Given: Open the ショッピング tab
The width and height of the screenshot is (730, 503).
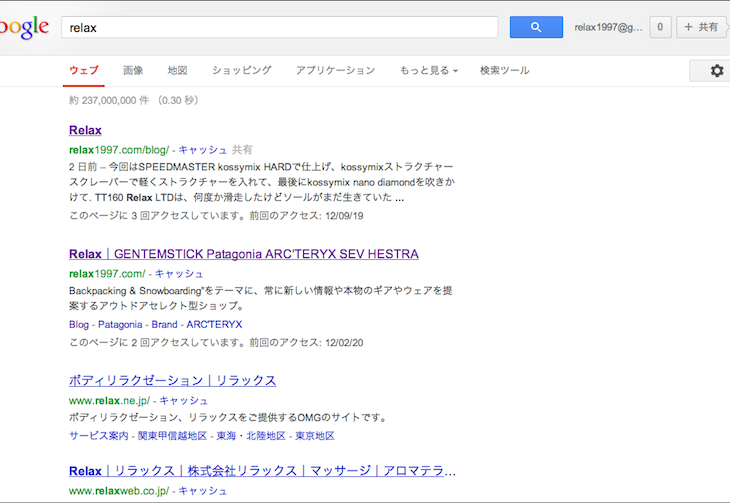Looking at the screenshot, I should tap(242, 70).
